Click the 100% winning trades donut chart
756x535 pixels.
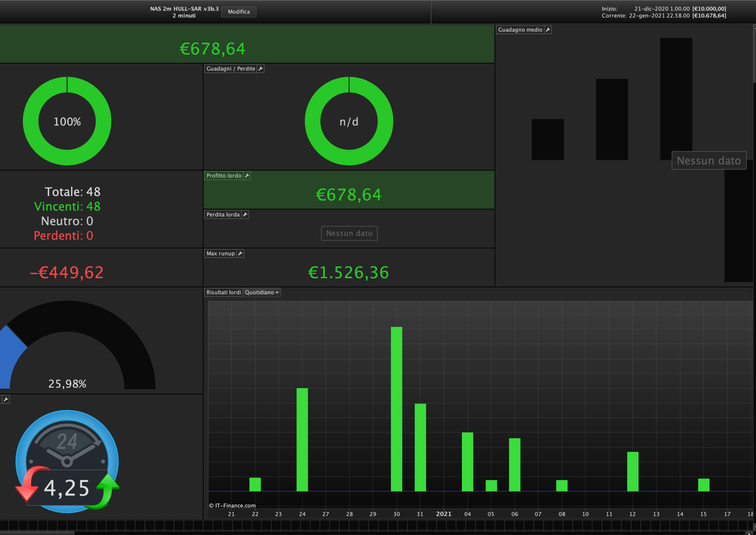(67, 121)
